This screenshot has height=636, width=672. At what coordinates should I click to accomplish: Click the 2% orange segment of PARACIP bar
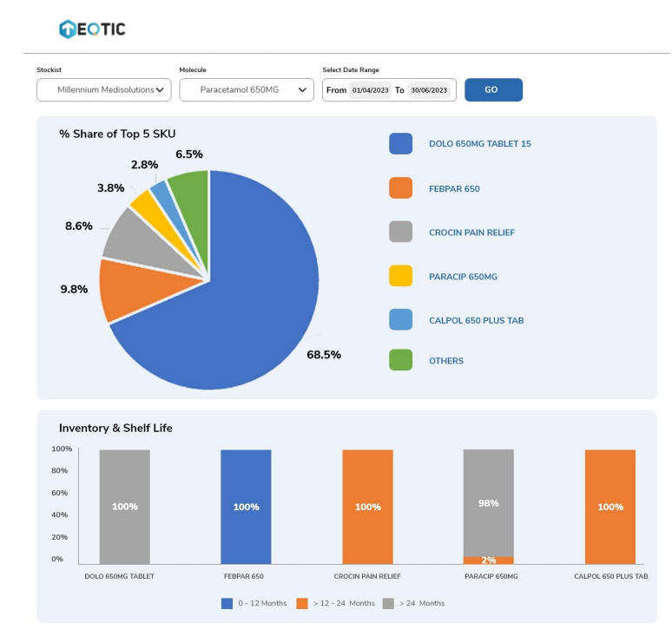(489, 561)
